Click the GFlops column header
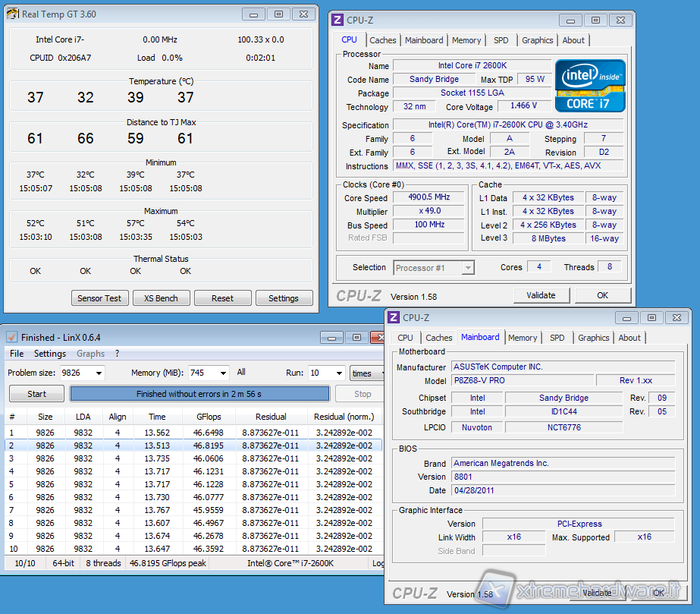This screenshot has width=700, height=614. tap(209, 417)
